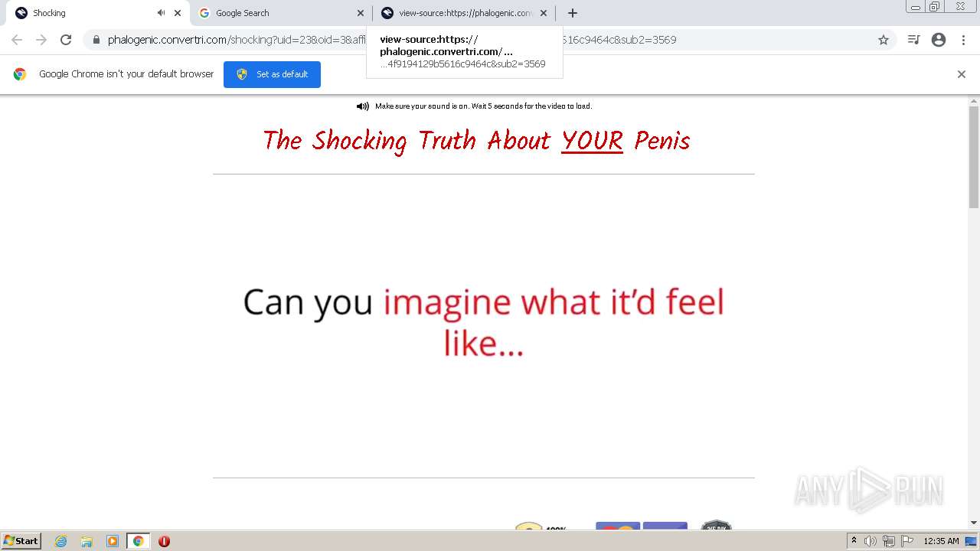980x551 pixels.
Task: View site security lock information
Action: point(96,40)
